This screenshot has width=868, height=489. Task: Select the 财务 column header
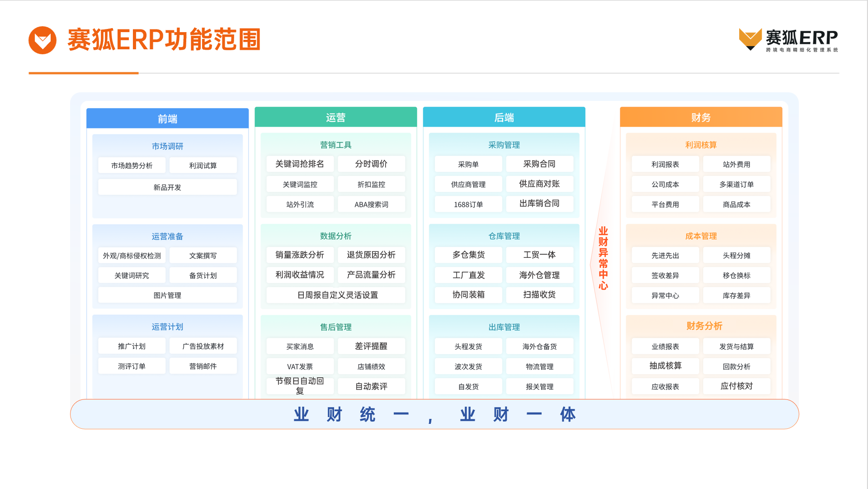coord(701,117)
